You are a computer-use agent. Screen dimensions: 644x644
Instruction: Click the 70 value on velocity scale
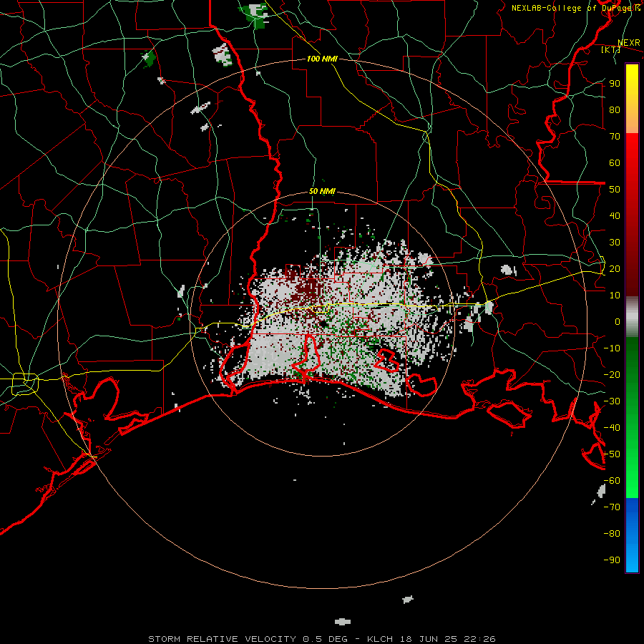(x=615, y=137)
